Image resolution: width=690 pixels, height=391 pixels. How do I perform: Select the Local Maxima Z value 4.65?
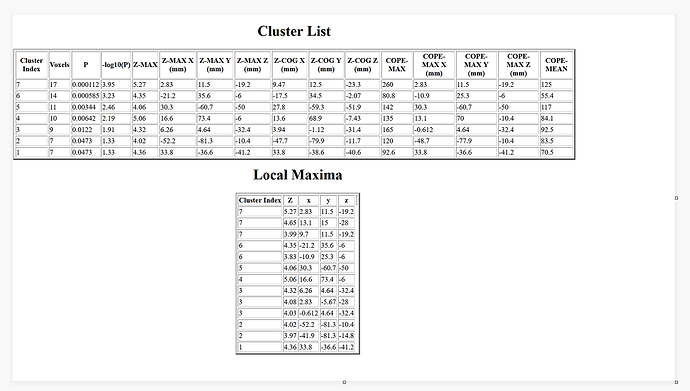click(290, 223)
